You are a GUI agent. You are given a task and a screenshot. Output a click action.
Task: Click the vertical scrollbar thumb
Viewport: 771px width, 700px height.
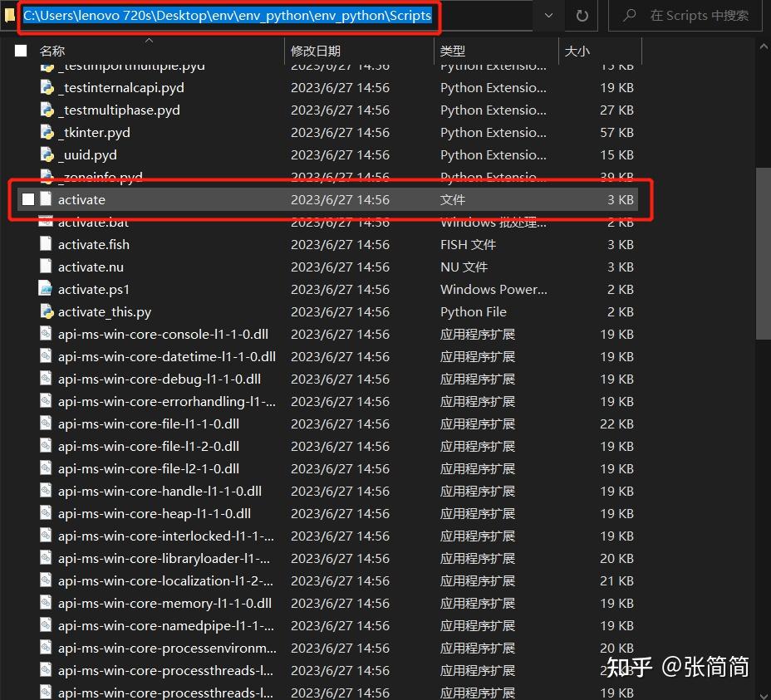click(764, 253)
